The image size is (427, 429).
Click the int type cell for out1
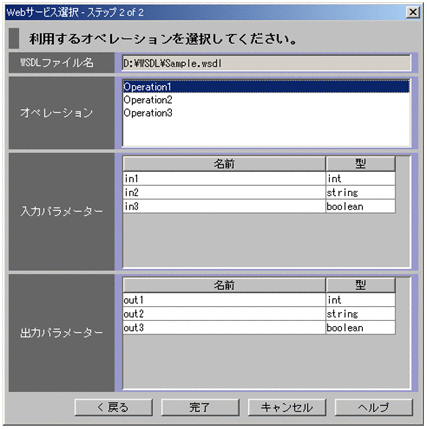pos(360,300)
